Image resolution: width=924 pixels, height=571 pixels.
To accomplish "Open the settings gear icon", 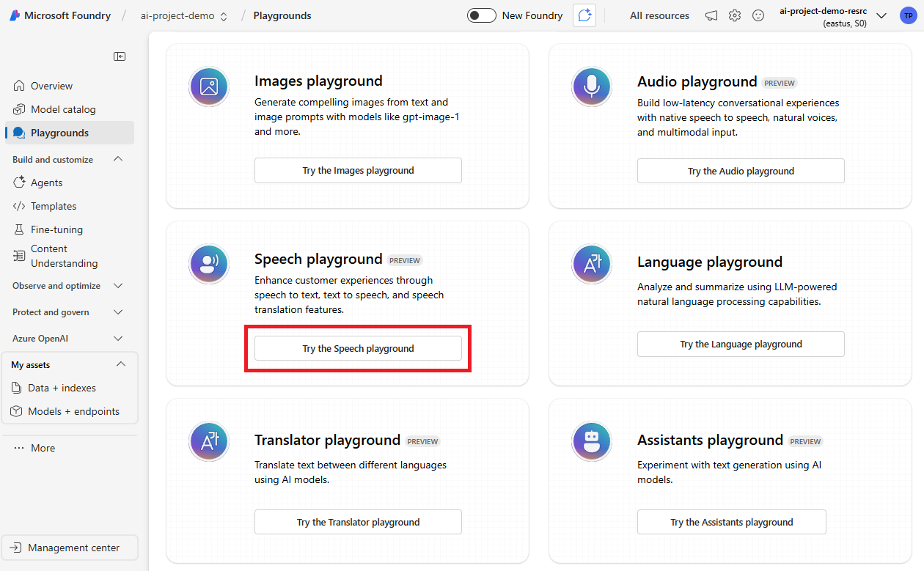I will (735, 15).
